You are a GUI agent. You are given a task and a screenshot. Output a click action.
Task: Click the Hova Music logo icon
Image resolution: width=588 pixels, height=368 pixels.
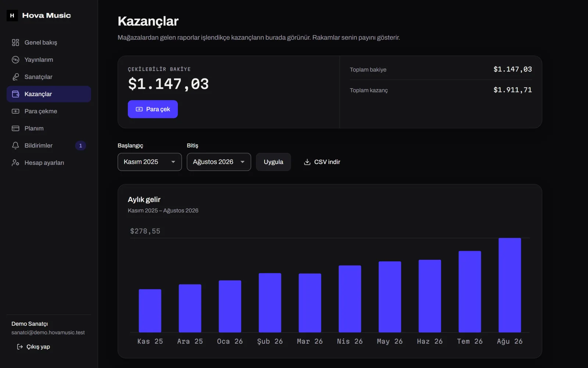tap(12, 15)
